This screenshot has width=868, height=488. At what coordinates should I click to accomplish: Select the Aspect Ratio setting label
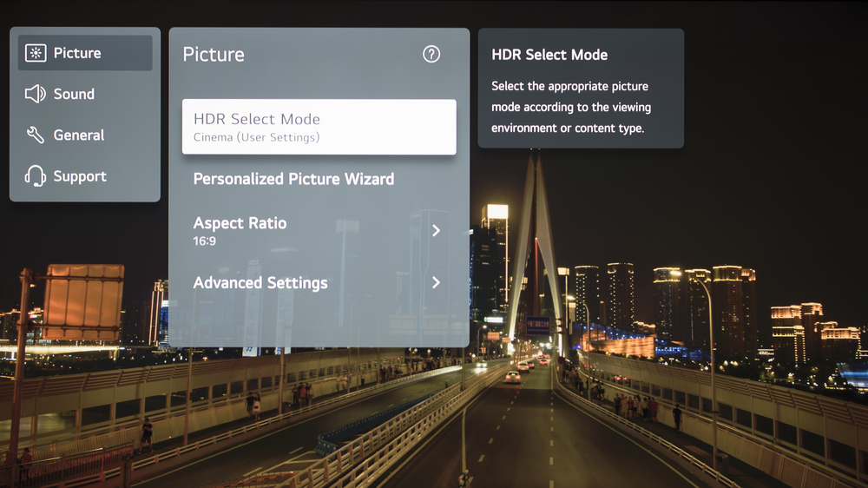(240, 223)
